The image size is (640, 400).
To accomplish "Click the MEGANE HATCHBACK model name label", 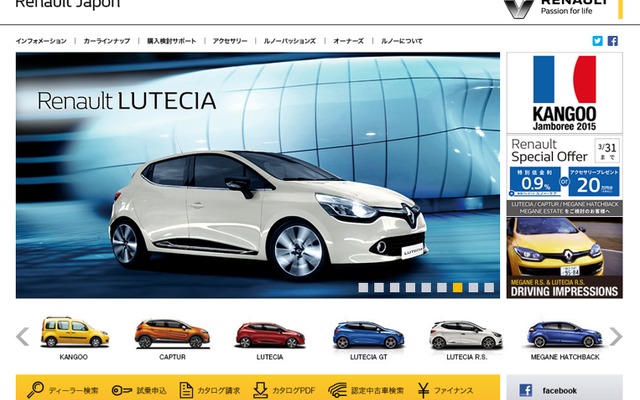I will coord(565,357).
